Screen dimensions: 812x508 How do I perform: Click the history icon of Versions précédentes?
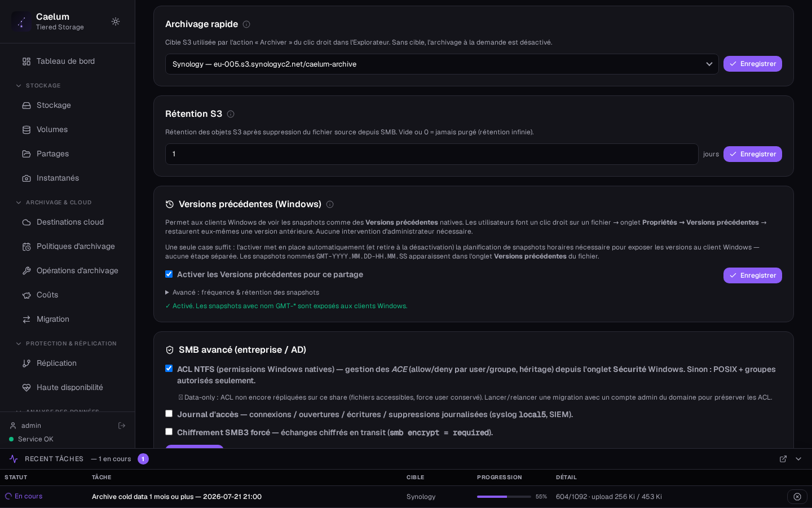[x=170, y=204]
